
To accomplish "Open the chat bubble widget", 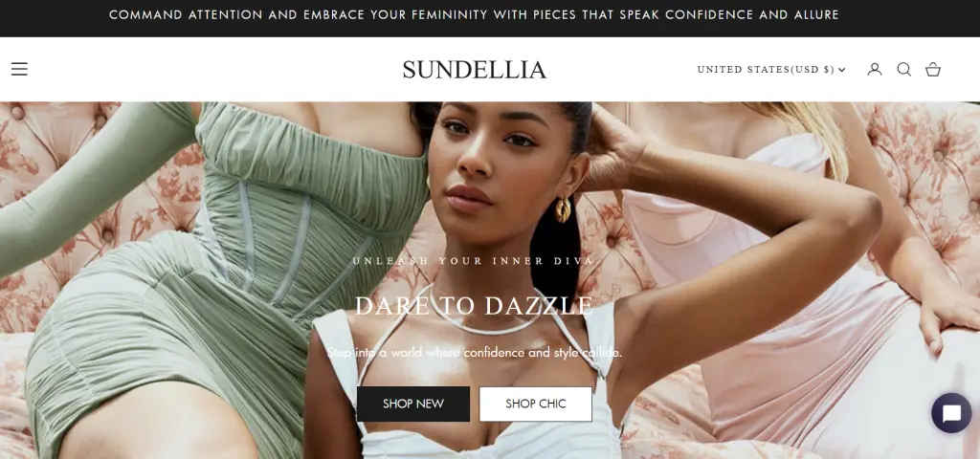I will point(951,413).
